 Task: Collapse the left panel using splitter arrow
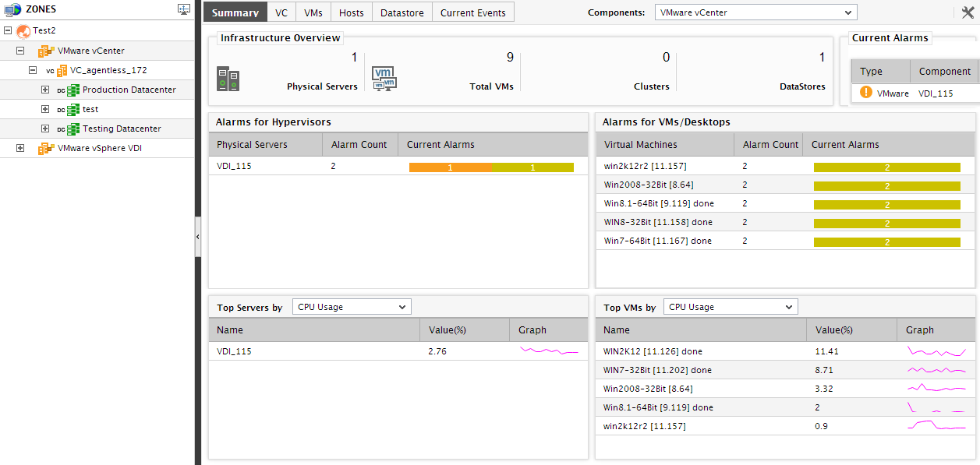click(198, 236)
